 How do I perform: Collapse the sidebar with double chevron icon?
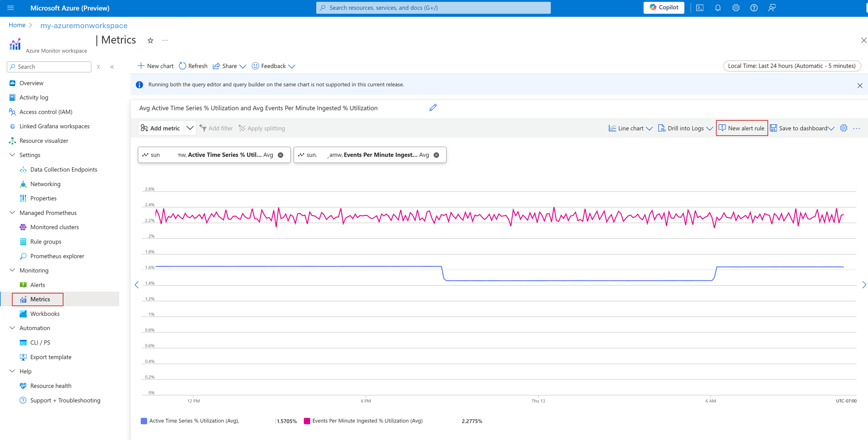click(x=112, y=67)
